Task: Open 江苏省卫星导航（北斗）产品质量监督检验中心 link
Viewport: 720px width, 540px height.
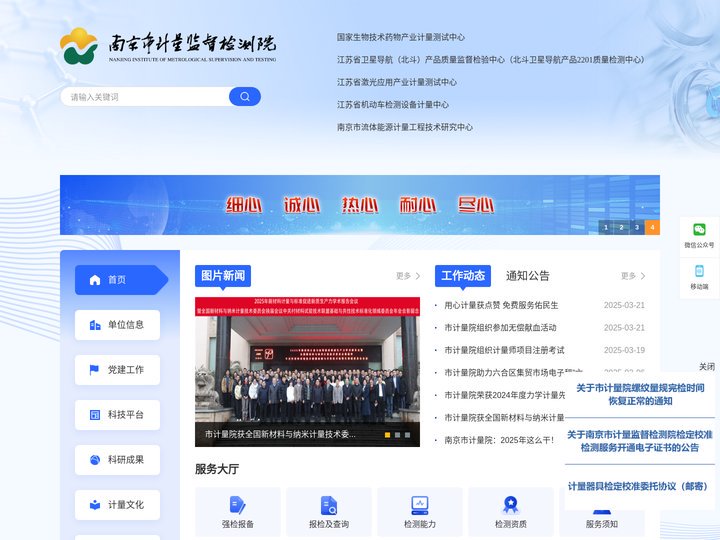Action: pyautogui.click(x=490, y=60)
